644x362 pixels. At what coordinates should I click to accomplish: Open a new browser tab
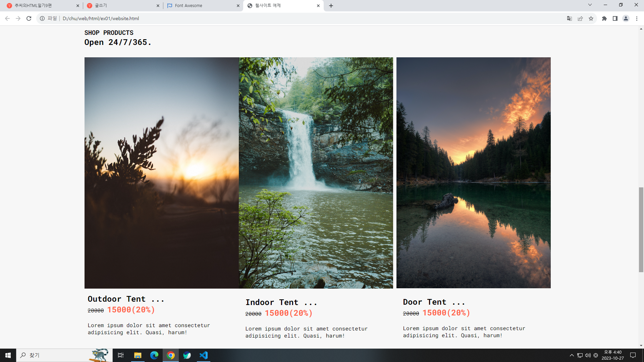coord(331,6)
